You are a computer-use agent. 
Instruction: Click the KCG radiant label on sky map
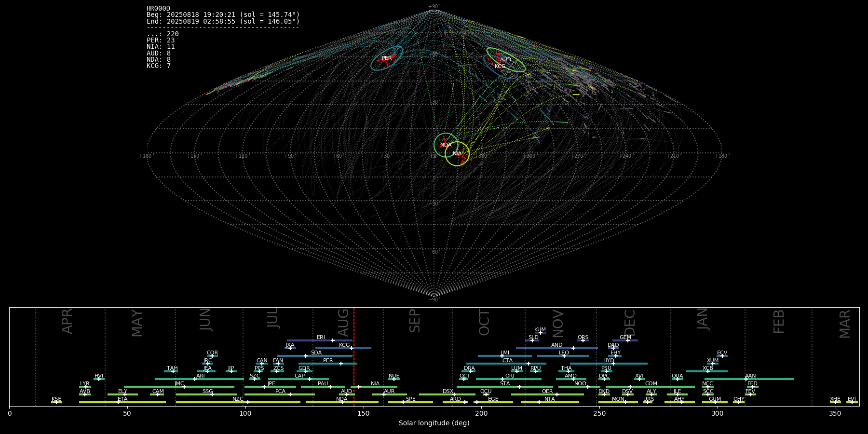500,67
